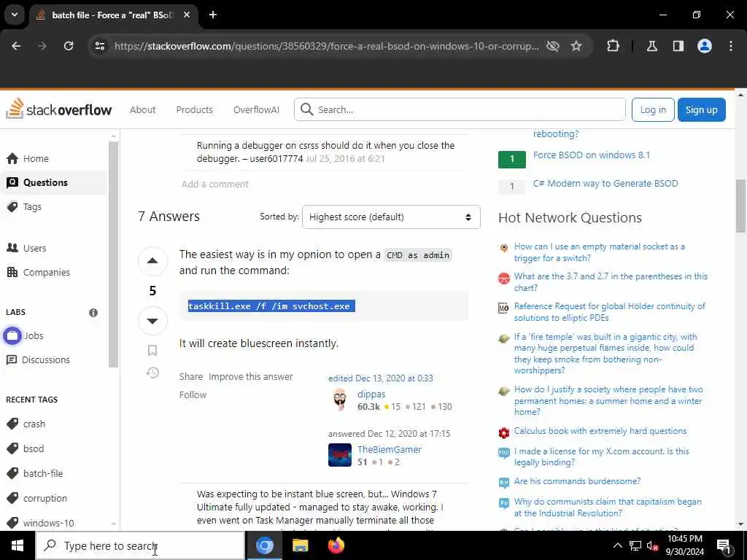
Task: Open the About menu item
Action: [x=142, y=109]
